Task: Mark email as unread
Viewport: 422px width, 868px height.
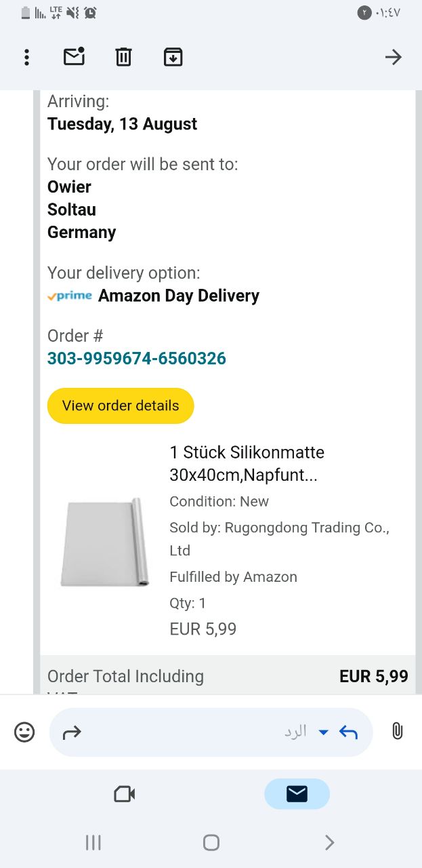Action: 74,57
